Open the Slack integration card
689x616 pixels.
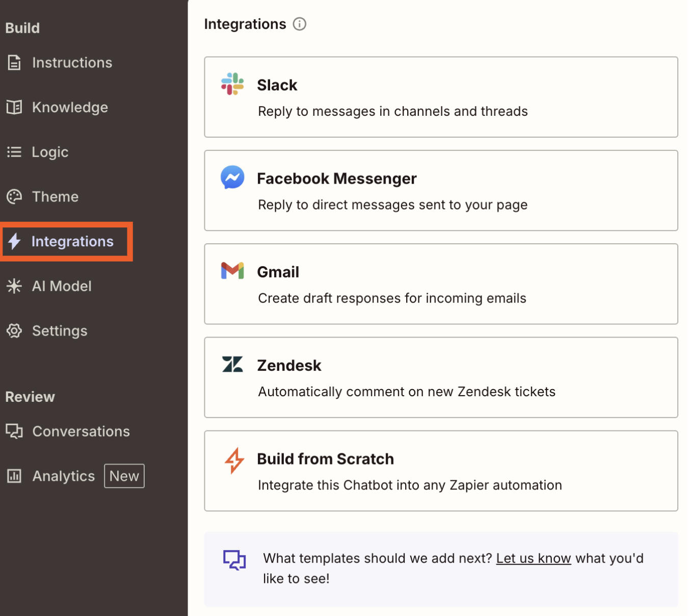coord(441,97)
